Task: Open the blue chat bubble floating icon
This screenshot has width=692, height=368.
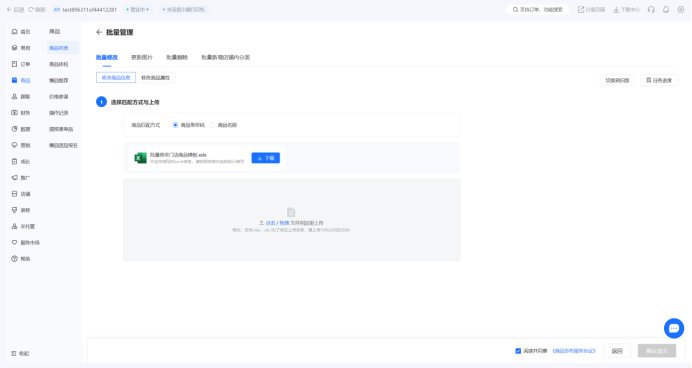Action: coord(674,328)
